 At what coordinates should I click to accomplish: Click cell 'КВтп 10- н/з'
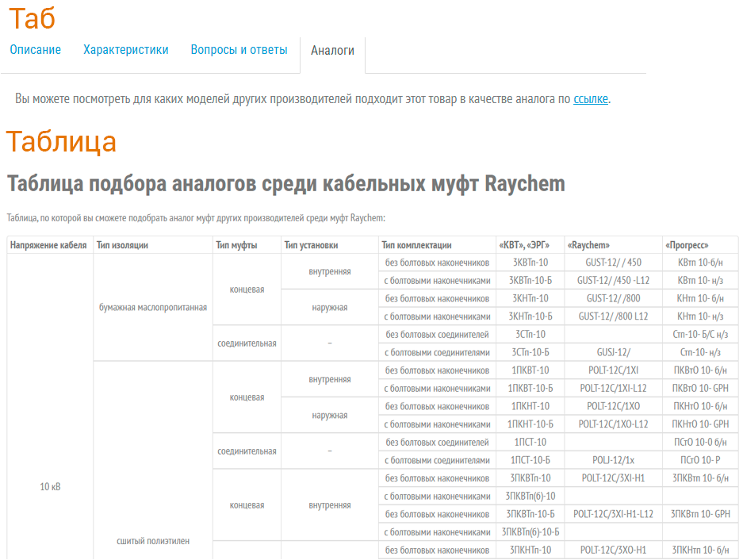click(x=700, y=280)
